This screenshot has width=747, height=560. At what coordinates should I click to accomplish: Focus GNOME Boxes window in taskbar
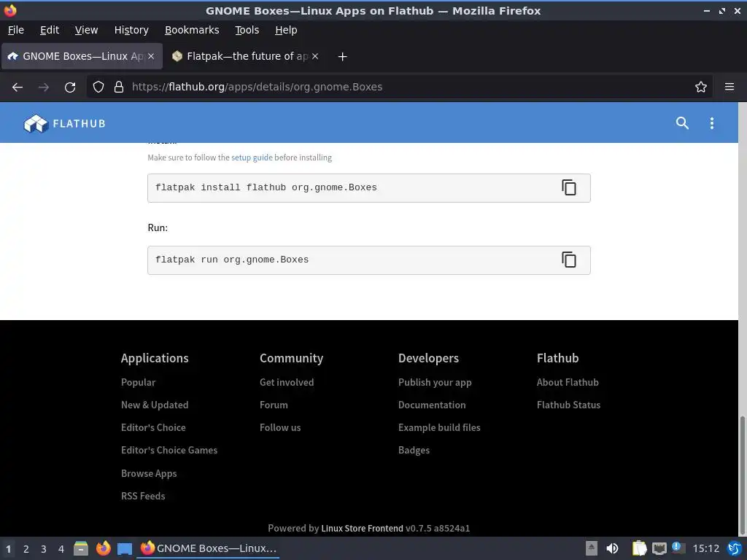[209, 548]
